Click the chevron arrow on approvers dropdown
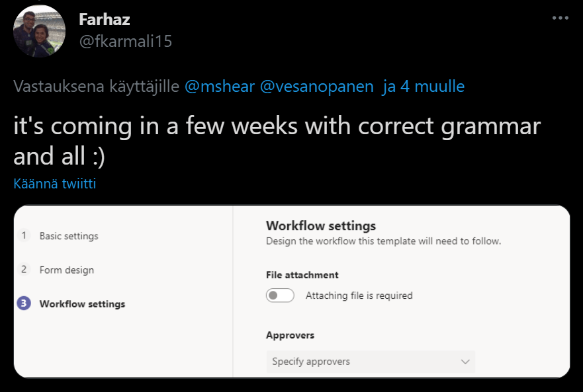583x392 pixels. [x=465, y=362]
